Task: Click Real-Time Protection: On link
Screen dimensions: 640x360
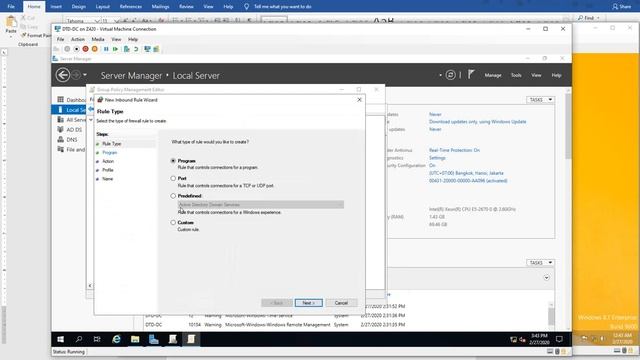Action: (454, 150)
